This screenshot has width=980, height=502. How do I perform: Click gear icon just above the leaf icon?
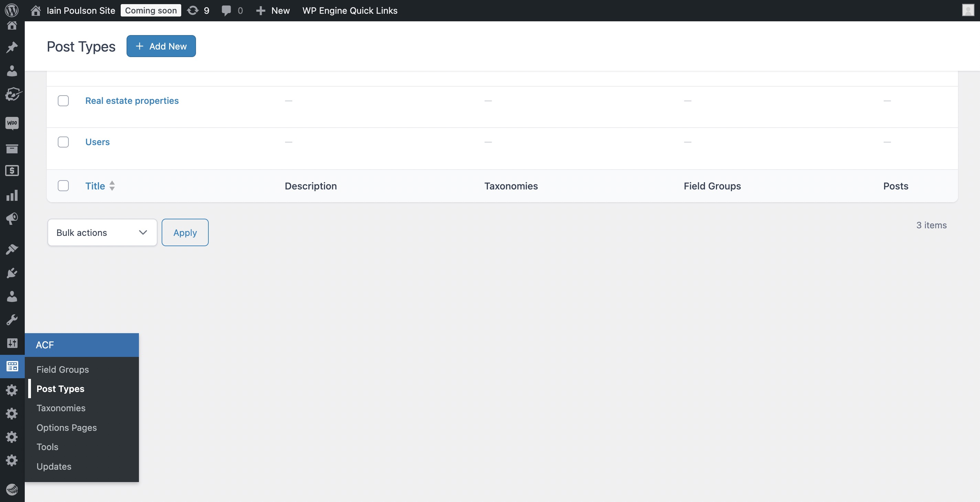tap(12, 460)
